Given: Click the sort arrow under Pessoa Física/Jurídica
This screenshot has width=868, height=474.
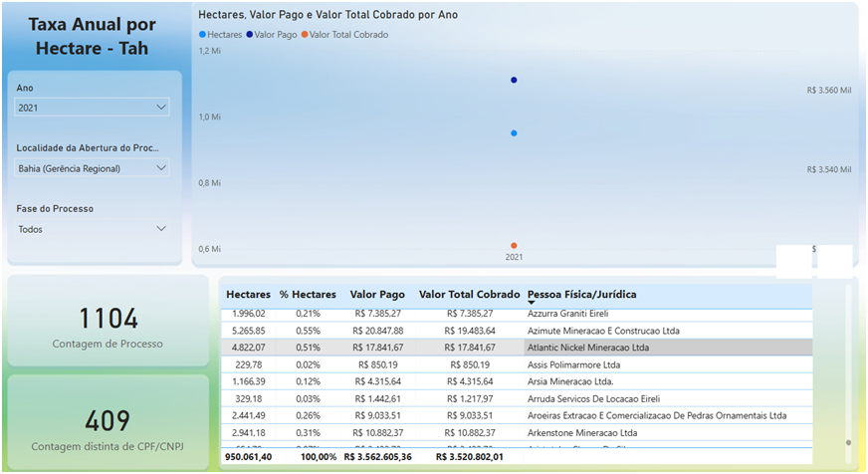Looking at the screenshot, I should pyautogui.click(x=532, y=303).
